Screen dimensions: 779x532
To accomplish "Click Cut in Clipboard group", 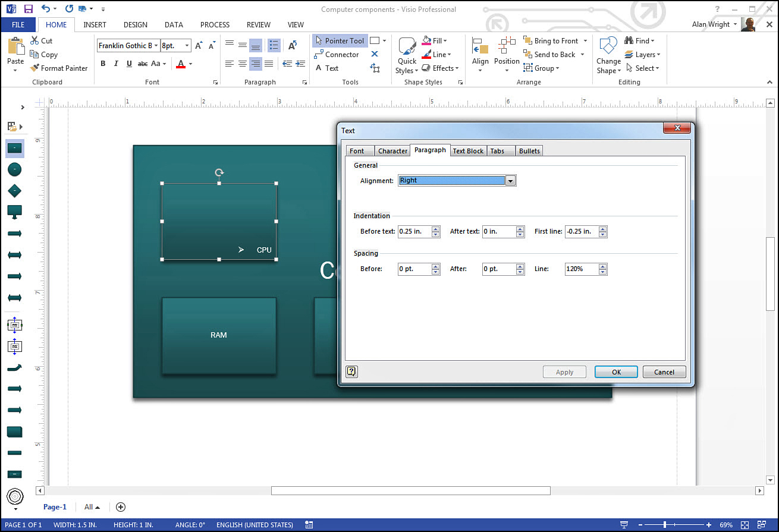I will (41, 40).
